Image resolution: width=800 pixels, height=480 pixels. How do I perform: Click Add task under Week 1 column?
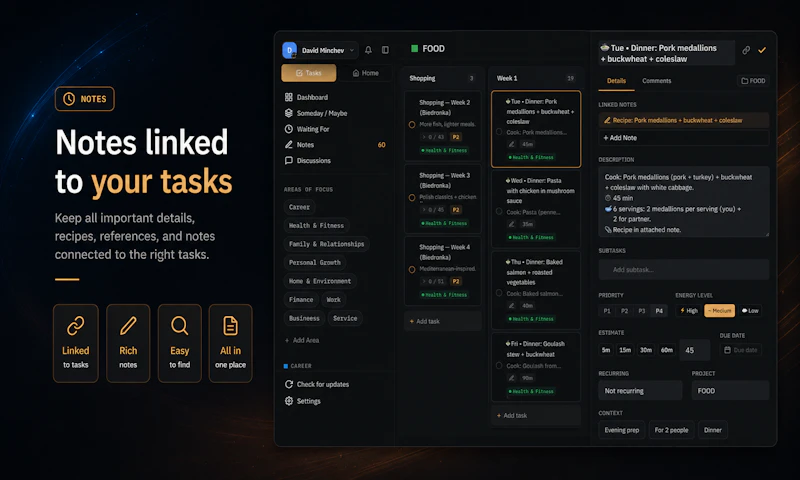click(x=536, y=416)
